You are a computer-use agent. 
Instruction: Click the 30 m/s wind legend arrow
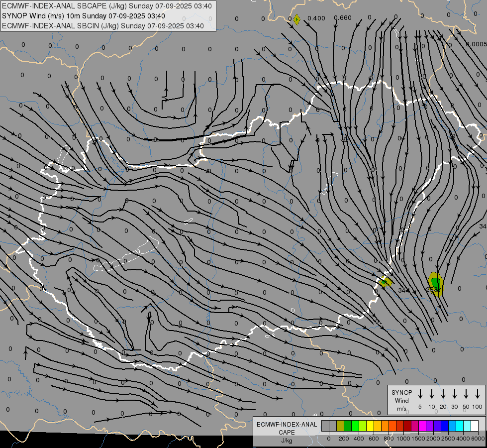tap(454, 393)
